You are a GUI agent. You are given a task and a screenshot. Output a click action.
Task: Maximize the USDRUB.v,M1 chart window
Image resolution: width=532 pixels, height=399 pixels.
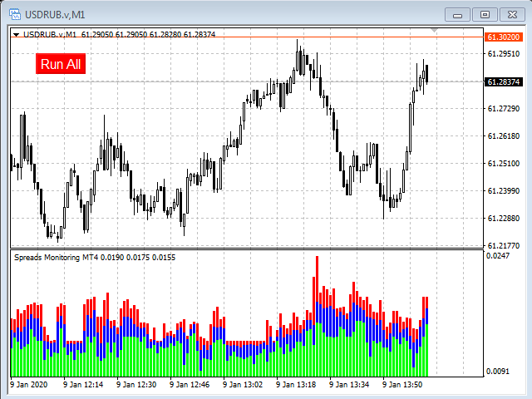click(485, 15)
